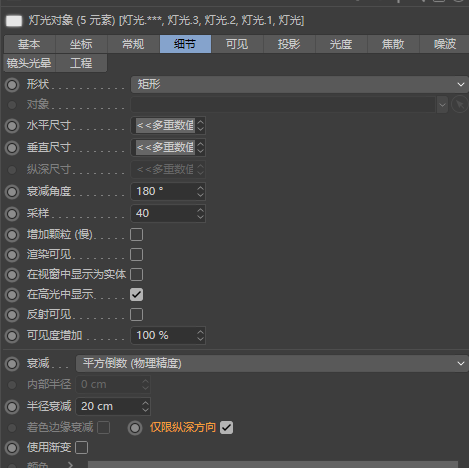Click the 衰减角度 stepper arrows
Screen dimensions: 469x468
pyautogui.click(x=200, y=192)
